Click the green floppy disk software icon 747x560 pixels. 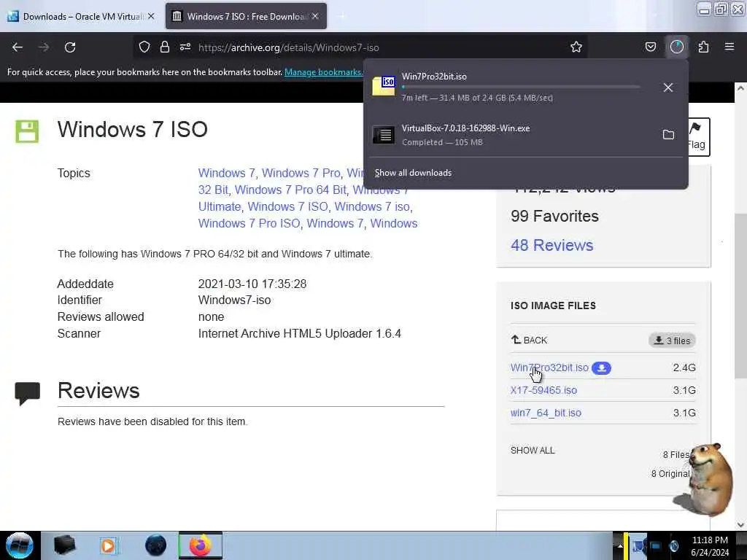point(27,131)
